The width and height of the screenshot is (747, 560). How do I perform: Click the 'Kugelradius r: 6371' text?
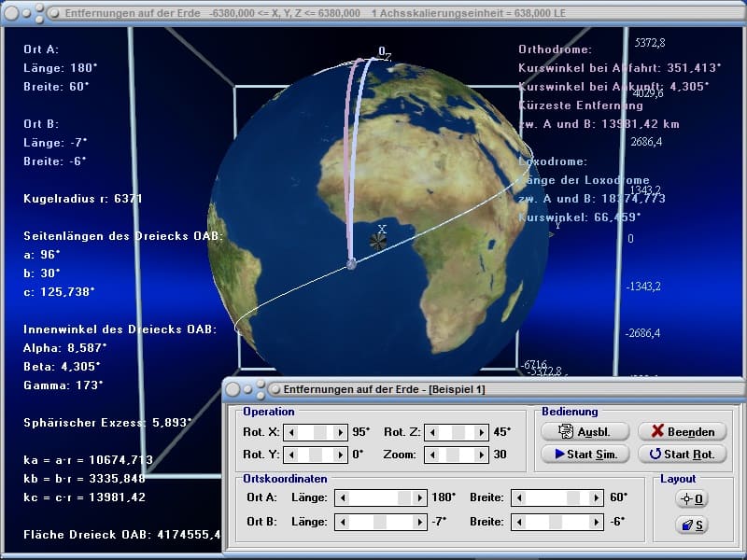83,199
